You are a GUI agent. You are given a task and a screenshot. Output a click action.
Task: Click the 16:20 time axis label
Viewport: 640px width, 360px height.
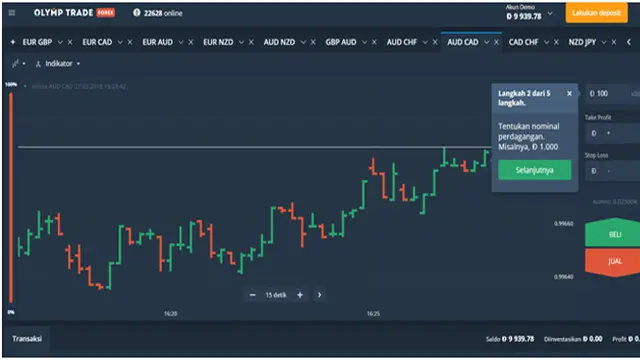(x=171, y=313)
